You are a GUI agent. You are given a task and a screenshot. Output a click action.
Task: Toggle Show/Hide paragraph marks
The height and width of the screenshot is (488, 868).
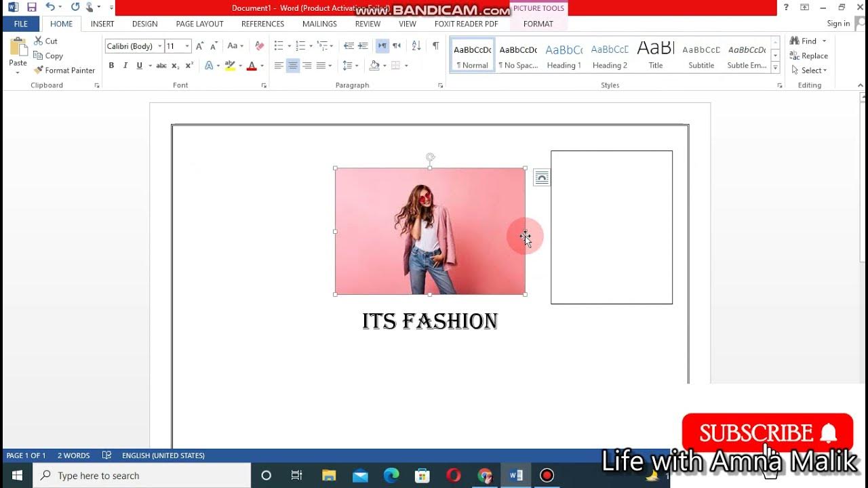(x=435, y=45)
